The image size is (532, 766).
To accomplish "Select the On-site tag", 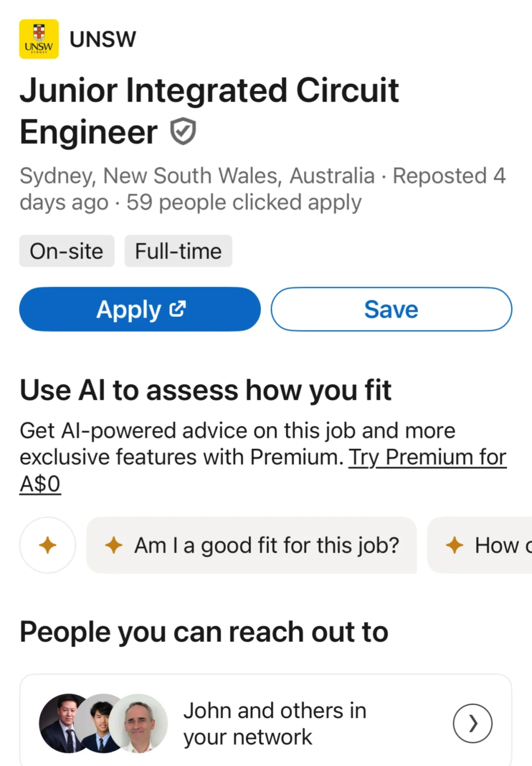I will click(x=66, y=251).
